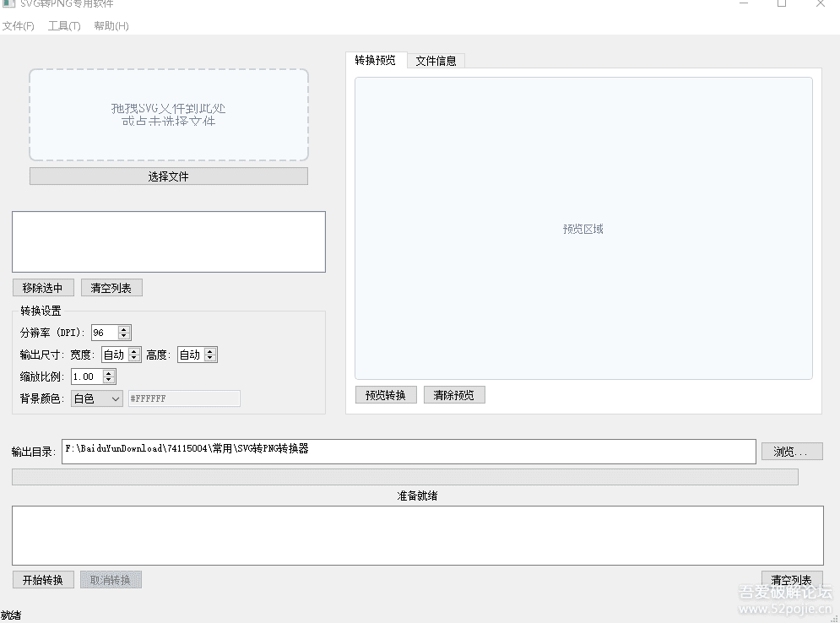Switch to the 文件信息 tab

click(x=436, y=60)
